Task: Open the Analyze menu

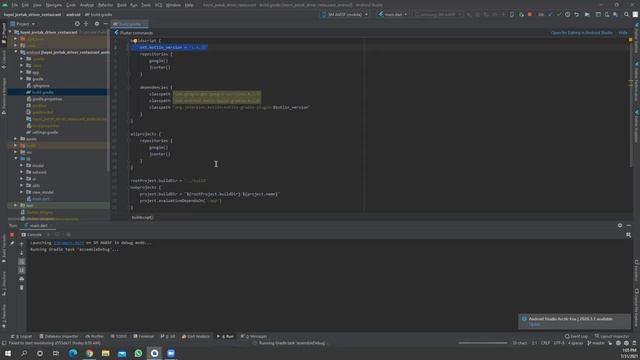Action: 87,5
